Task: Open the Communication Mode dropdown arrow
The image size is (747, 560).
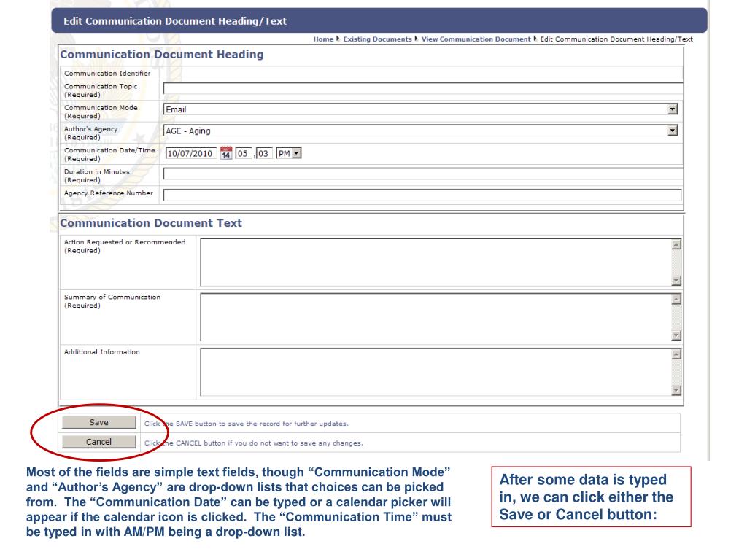Action: click(672, 109)
